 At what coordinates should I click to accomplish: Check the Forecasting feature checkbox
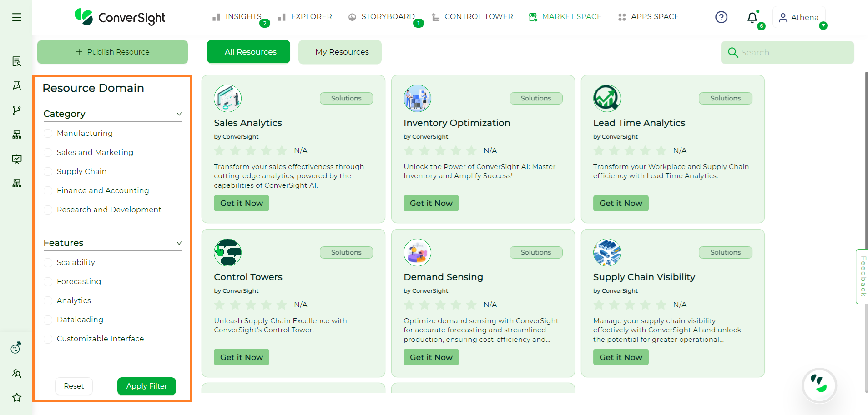coord(48,281)
